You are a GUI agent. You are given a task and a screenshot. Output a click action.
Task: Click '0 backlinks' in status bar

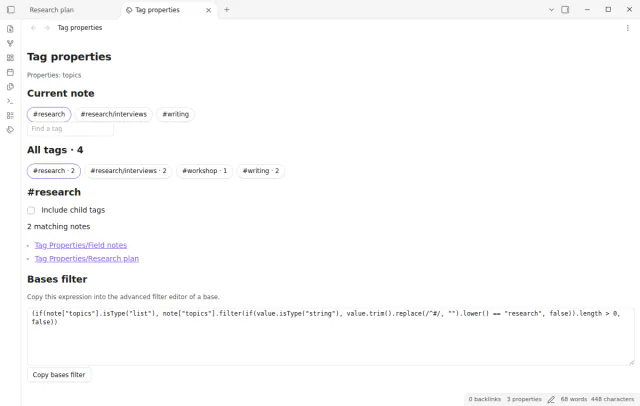[484, 399]
